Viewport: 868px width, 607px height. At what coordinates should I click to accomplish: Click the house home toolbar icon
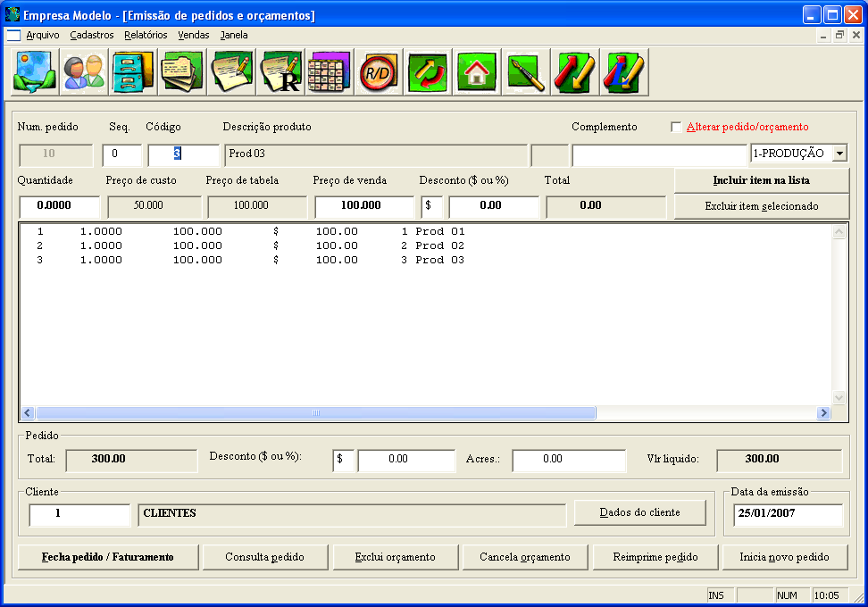tap(477, 72)
